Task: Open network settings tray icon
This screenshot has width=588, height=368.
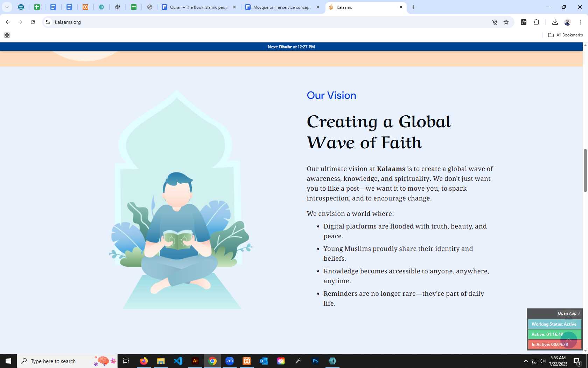Action: coord(534,361)
